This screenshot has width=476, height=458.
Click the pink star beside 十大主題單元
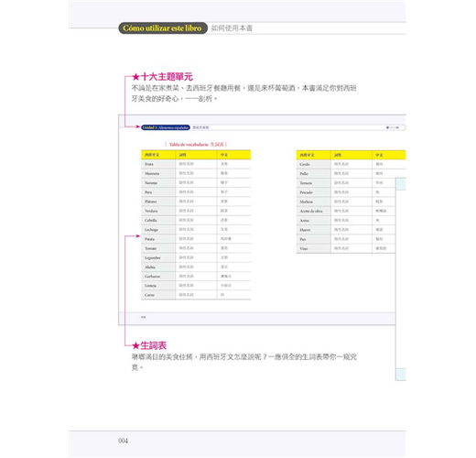click(x=135, y=77)
